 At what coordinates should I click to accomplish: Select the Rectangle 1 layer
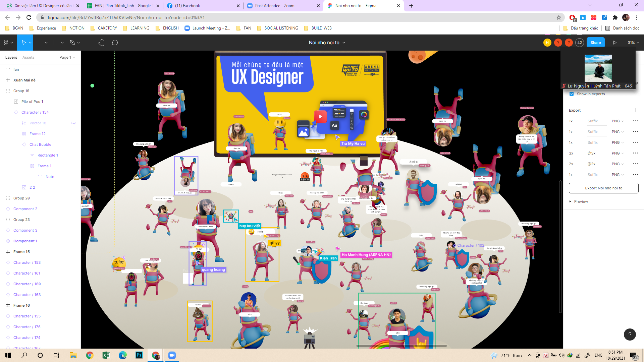(x=48, y=155)
